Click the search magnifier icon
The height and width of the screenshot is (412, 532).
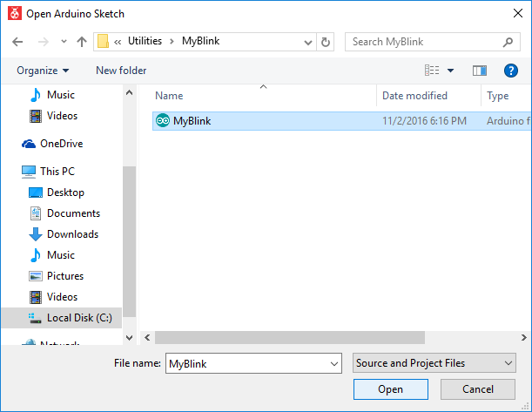pos(508,42)
